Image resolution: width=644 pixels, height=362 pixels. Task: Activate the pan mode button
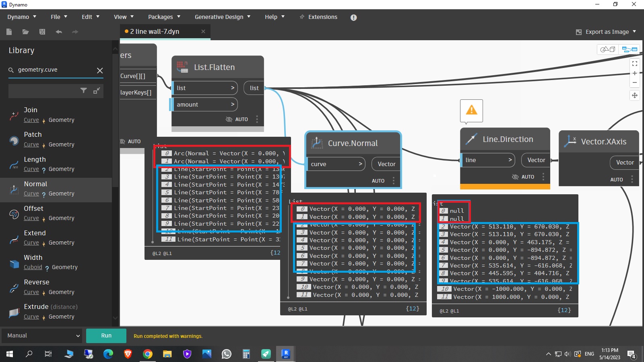pos(635,95)
